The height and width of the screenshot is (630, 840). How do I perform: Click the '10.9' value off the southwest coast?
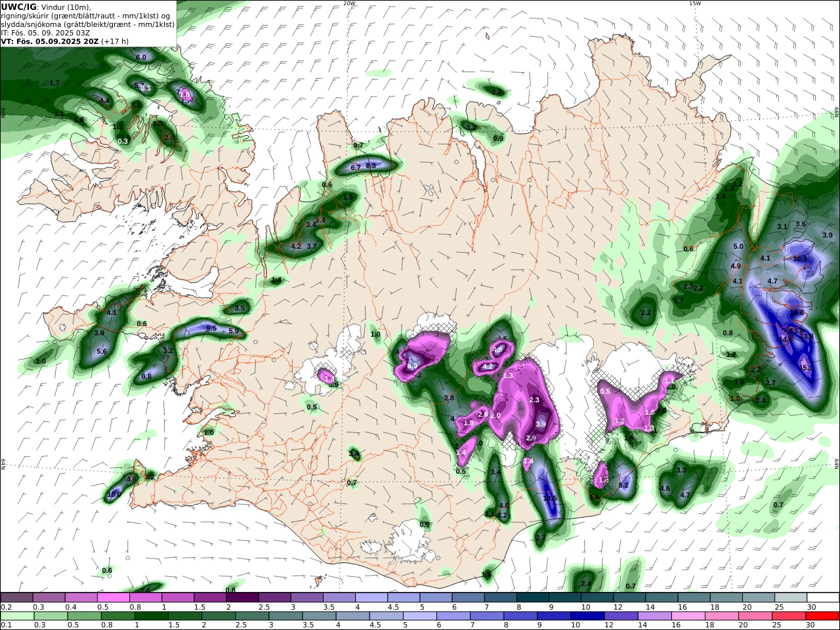point(114,494)
